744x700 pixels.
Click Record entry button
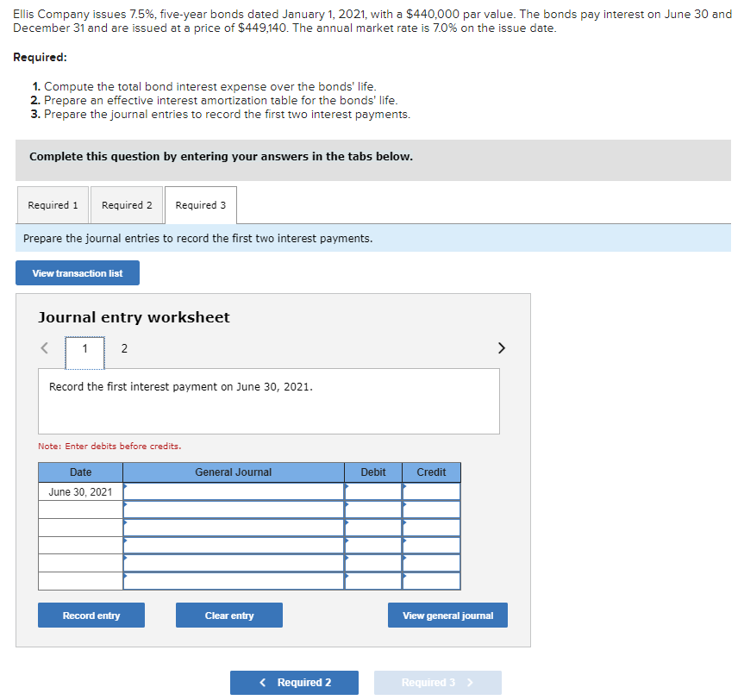91,616
